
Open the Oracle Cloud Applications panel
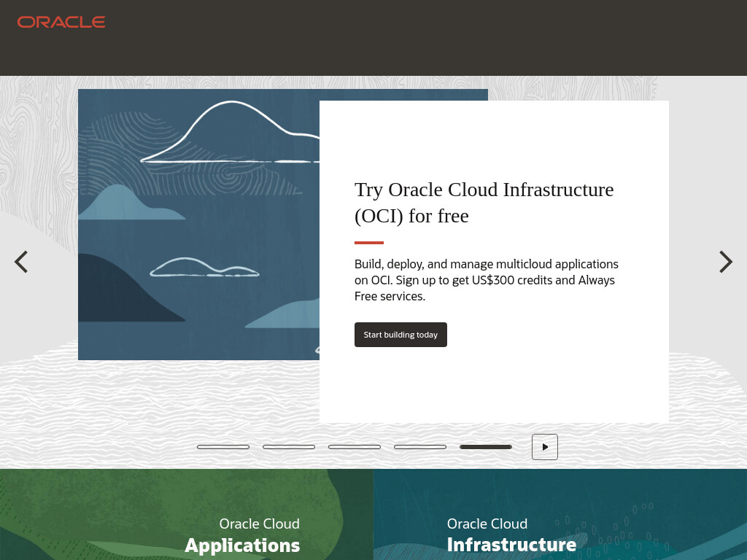point(187,514)
